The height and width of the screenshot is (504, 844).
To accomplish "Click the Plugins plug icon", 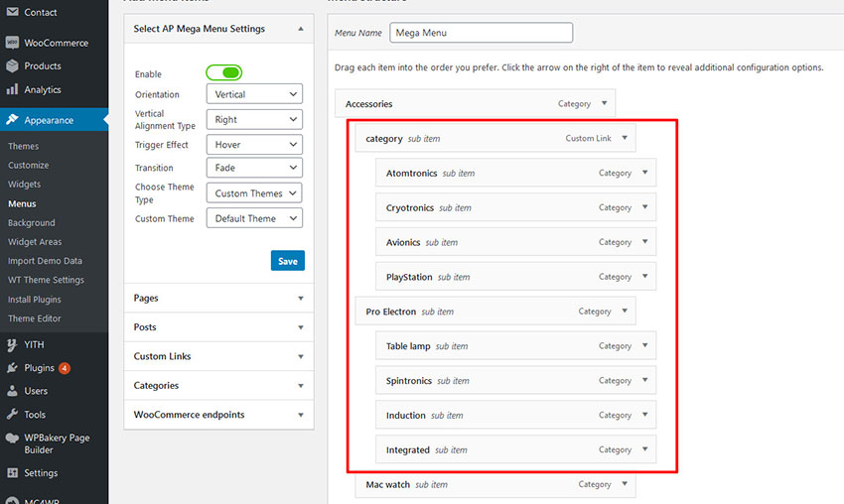I will pos(12,368).
